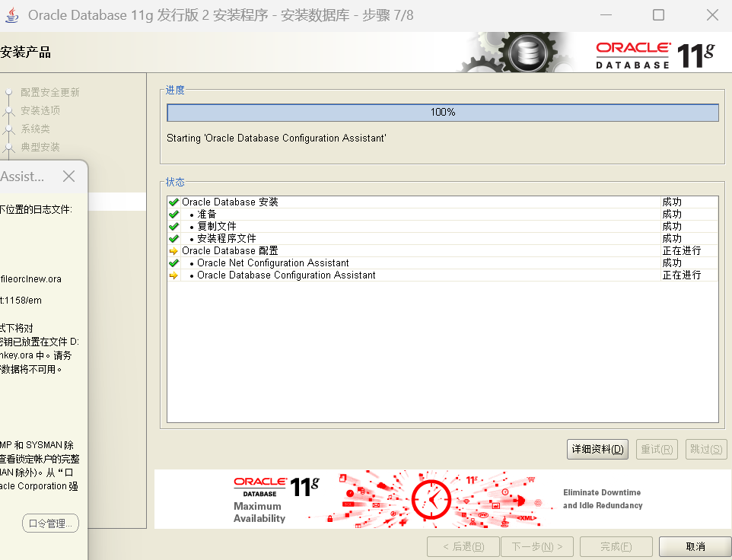The width and height of the screenshot is (732, 560).
Task: Click checkmark beside Oracle Net Configuration Assistant
Action: point(173,262)
